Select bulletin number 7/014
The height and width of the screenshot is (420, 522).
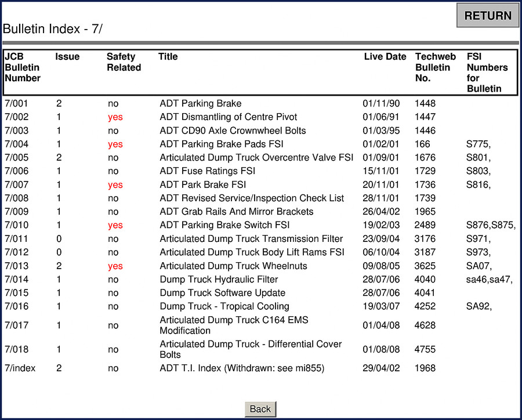(x=17, y=280)
